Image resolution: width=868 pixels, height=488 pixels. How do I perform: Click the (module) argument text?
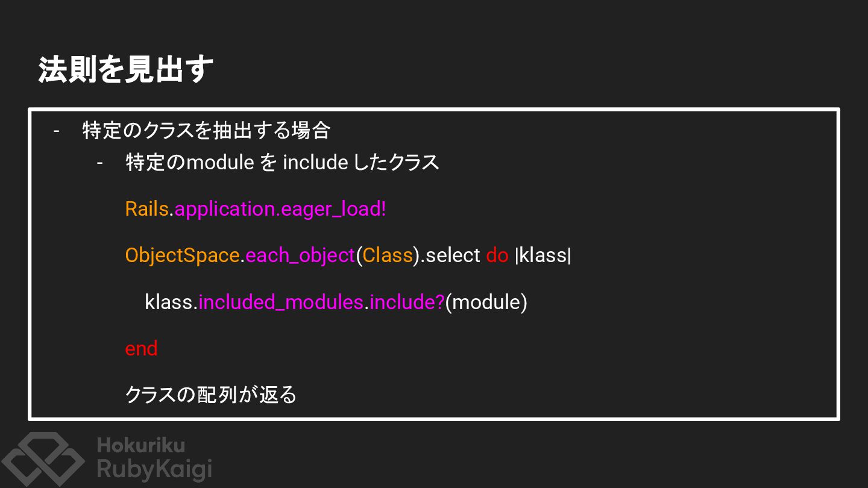tap(486, 302)
